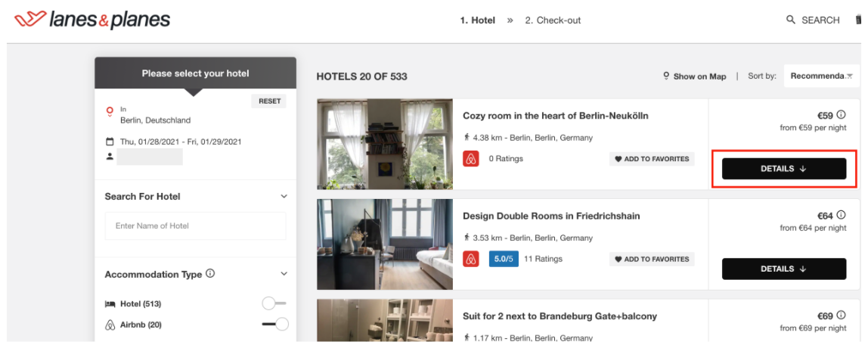The height and width of the screenshot is (348, 868).
Task: Toggle the Airbnb (20) switch
Action: click(275, 325)
